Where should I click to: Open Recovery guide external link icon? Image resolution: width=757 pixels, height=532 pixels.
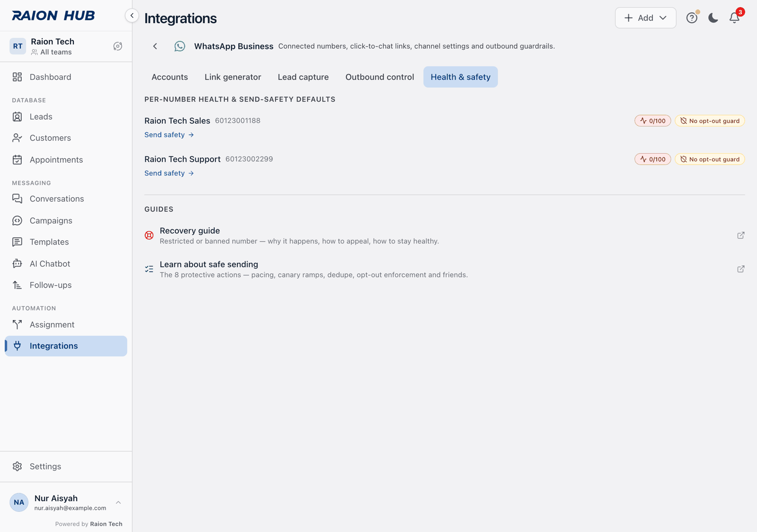741,235
